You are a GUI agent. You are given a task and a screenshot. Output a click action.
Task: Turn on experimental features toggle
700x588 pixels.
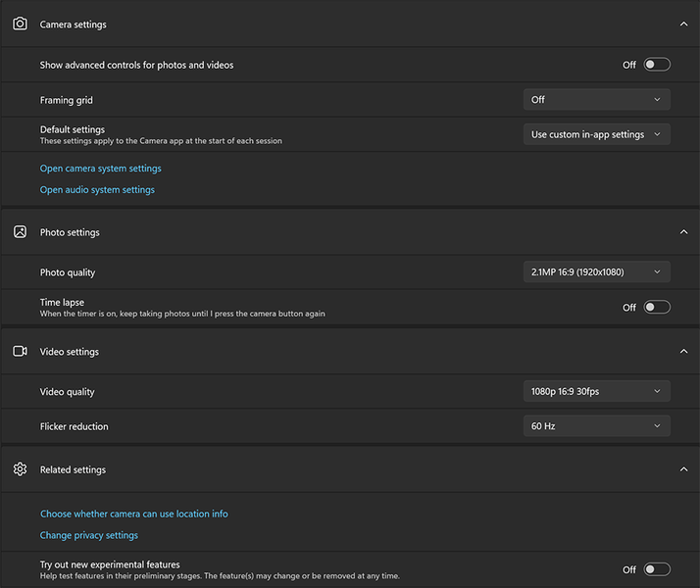point(657,569)
